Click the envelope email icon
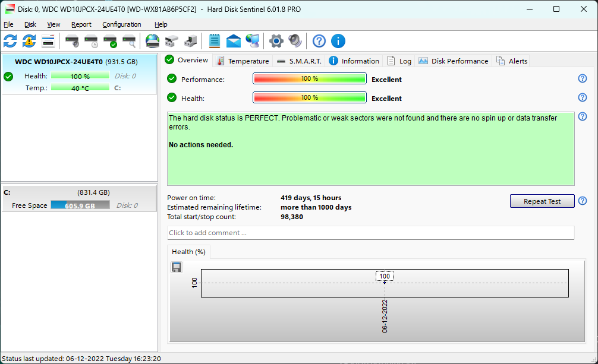Viewport: 598px width, 364px height. (x=234, y=41)
